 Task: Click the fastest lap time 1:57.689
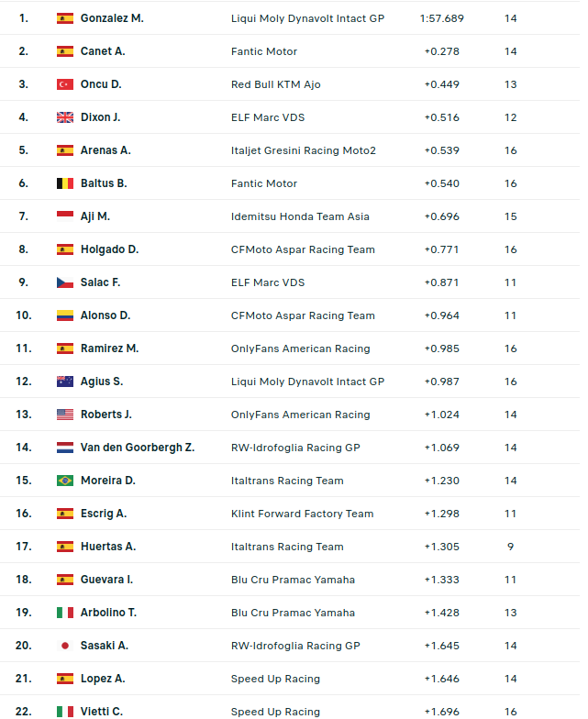pos(441,18)
